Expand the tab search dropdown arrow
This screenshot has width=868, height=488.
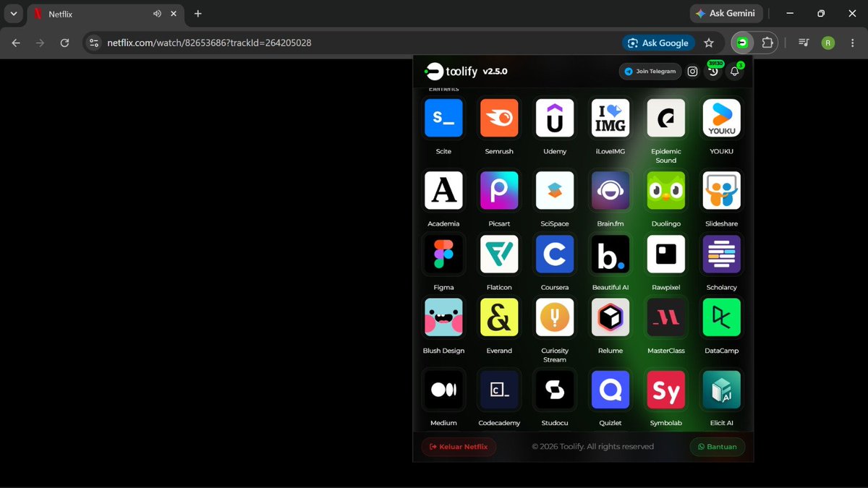(x=13, y=14)
